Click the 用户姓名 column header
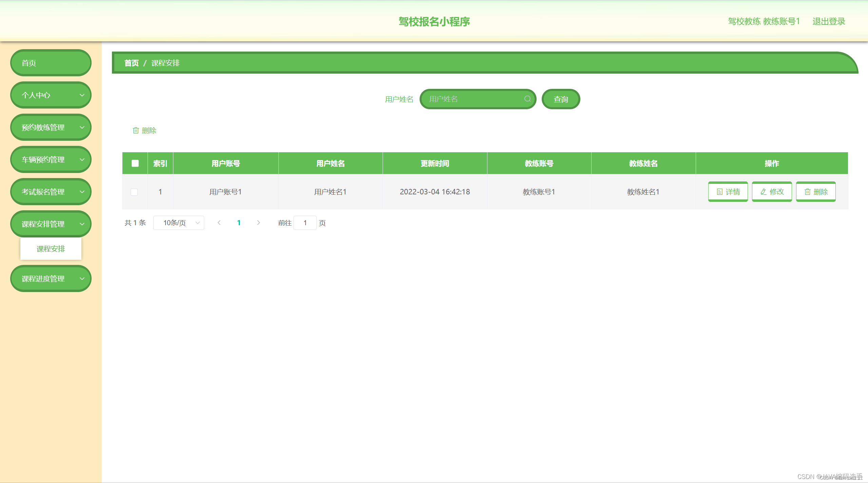 [x=331, y=163]
